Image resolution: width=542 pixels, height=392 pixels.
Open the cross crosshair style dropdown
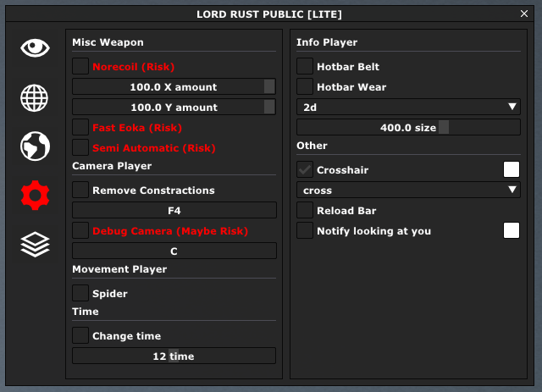(x=408, y=190)
